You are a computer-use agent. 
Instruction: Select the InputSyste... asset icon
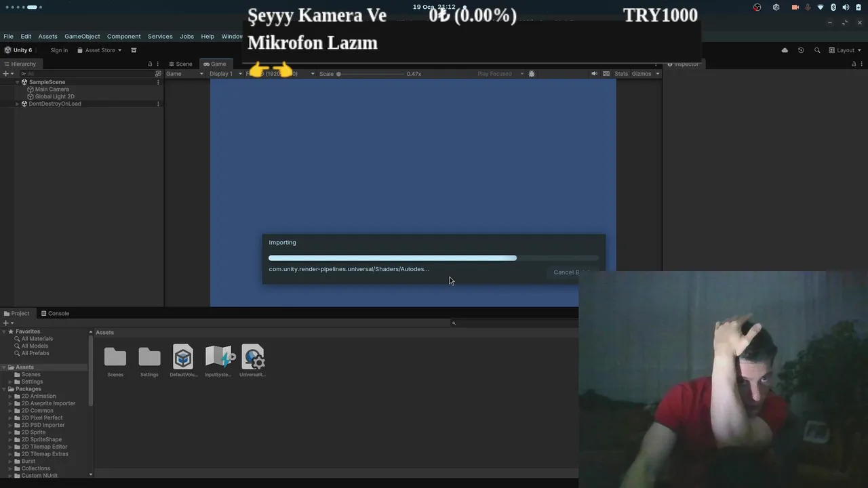tap(218, 357)
